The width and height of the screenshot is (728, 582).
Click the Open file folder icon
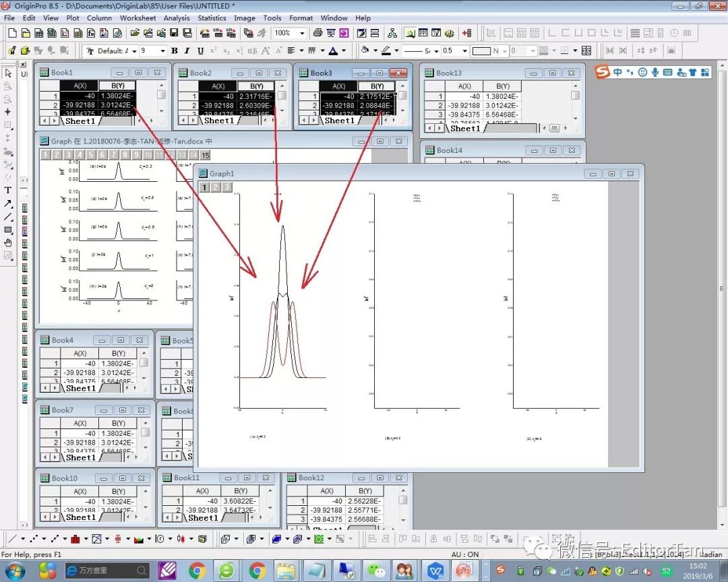(135, 33)
